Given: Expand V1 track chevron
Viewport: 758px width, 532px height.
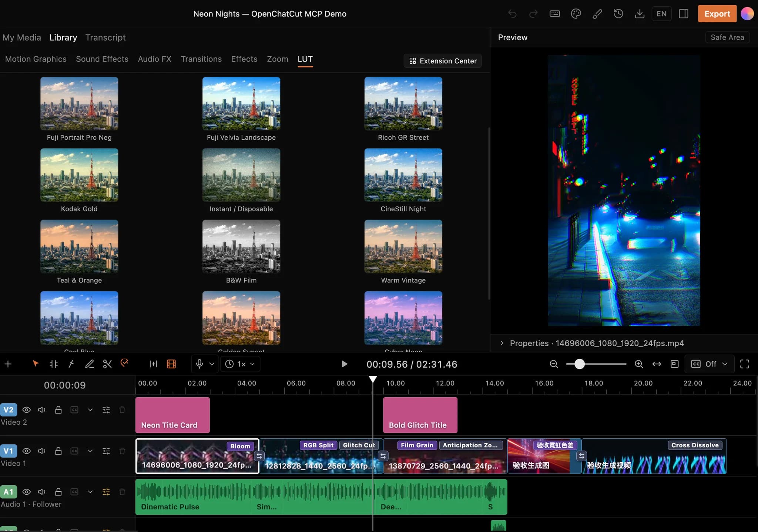Looking at the screenshot, I should (x=90, y=451).
